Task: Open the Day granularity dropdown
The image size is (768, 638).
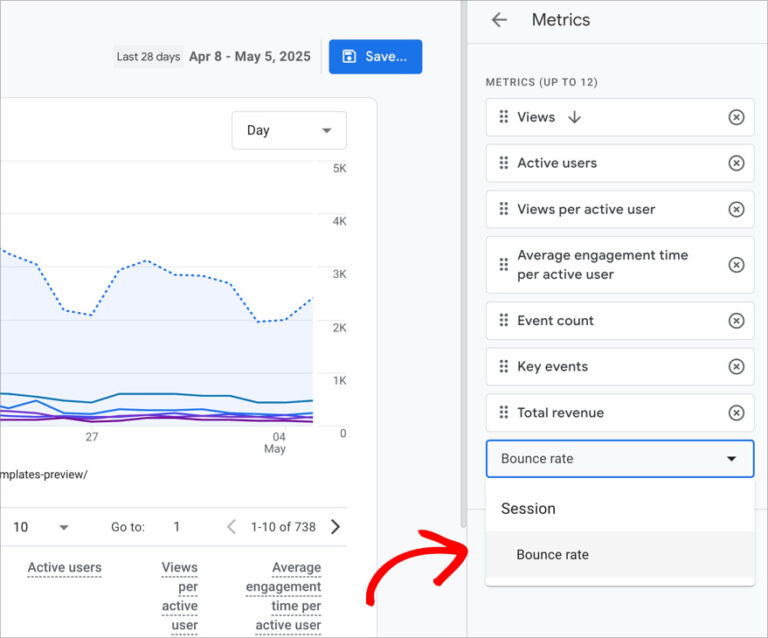Action: pyautogui.click(x=289, y=130)
